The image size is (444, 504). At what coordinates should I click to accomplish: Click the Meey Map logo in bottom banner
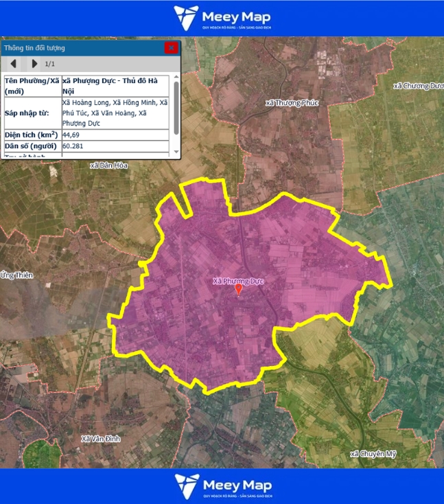coord(222,486)
